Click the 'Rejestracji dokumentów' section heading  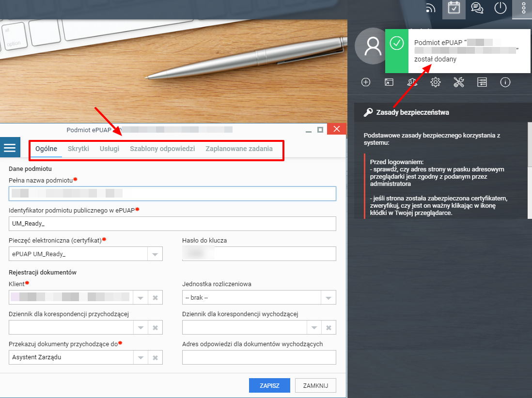click(43, 273)
